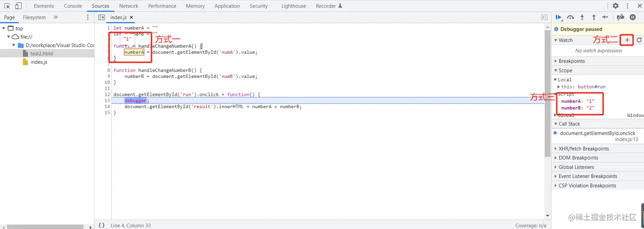Switch to the Elements tab

pos(44,6)
